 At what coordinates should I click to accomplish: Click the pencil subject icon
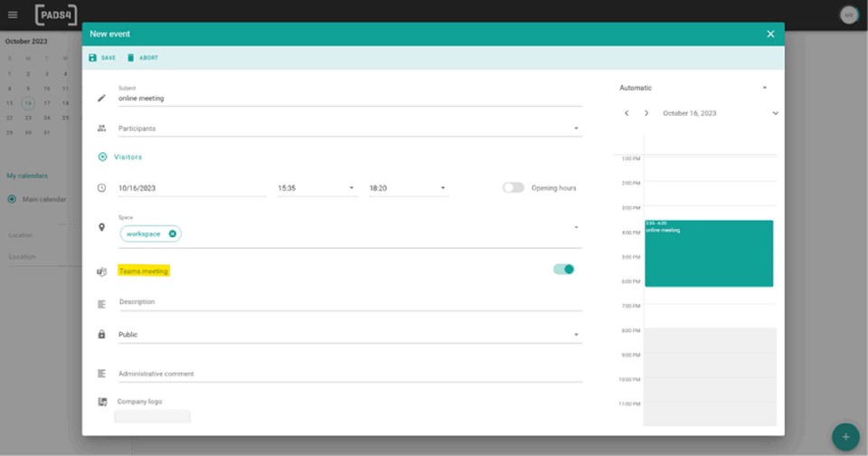tap(101, 98)
